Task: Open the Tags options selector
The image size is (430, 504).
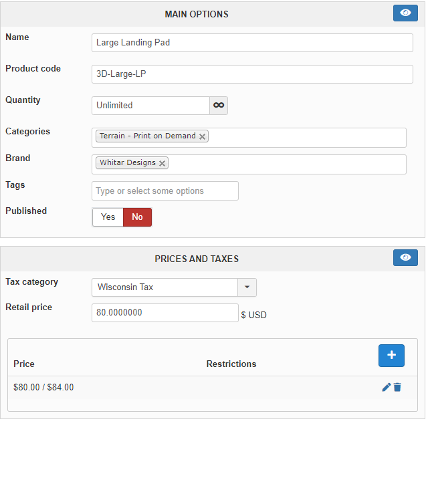Action: (x=165, y=191)
